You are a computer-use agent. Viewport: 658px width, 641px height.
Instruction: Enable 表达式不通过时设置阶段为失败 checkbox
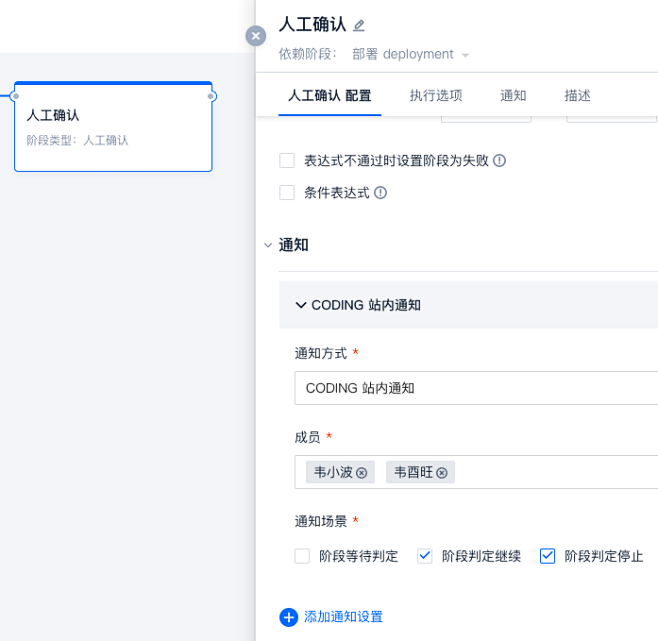click(x=287, y=161)
